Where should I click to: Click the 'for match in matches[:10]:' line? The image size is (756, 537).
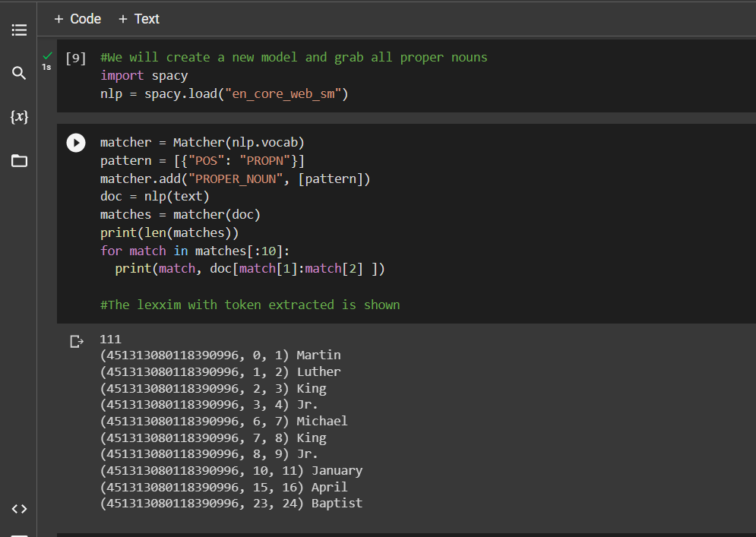(195, 251)
